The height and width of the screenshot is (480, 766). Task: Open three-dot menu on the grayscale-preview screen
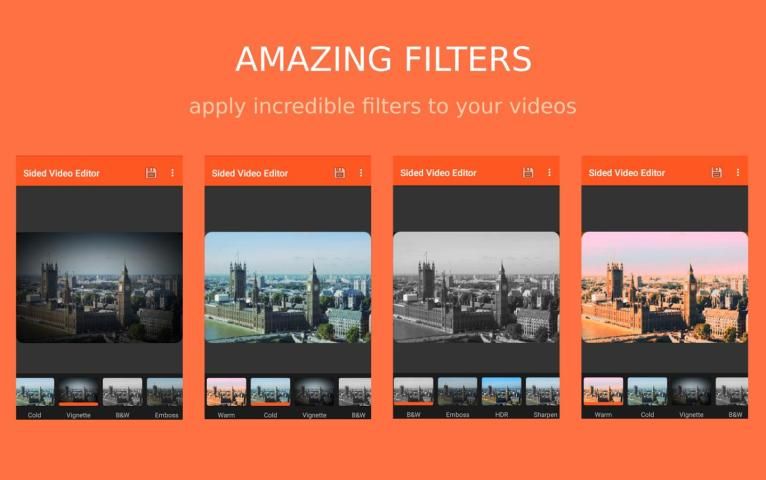[x=549, y=173]
